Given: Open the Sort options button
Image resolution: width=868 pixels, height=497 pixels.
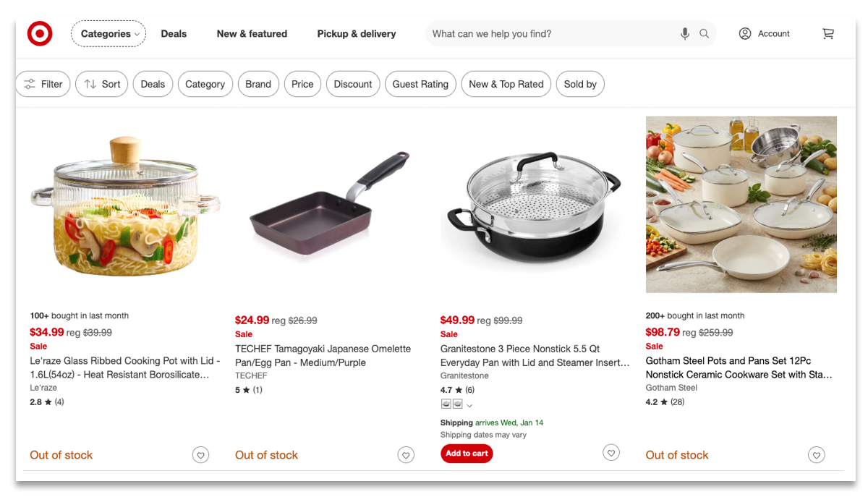Looking at the screenshot, I should tap(102, 84).
